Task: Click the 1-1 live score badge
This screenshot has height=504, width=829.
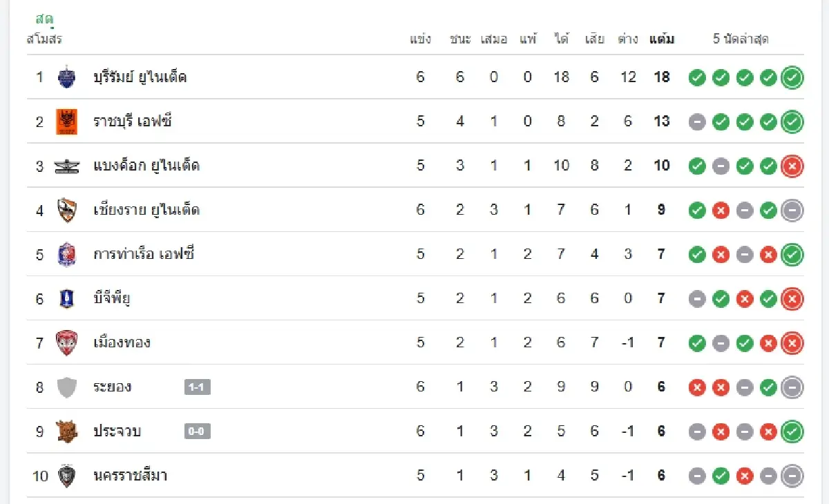Action: [x=197, y=387]
